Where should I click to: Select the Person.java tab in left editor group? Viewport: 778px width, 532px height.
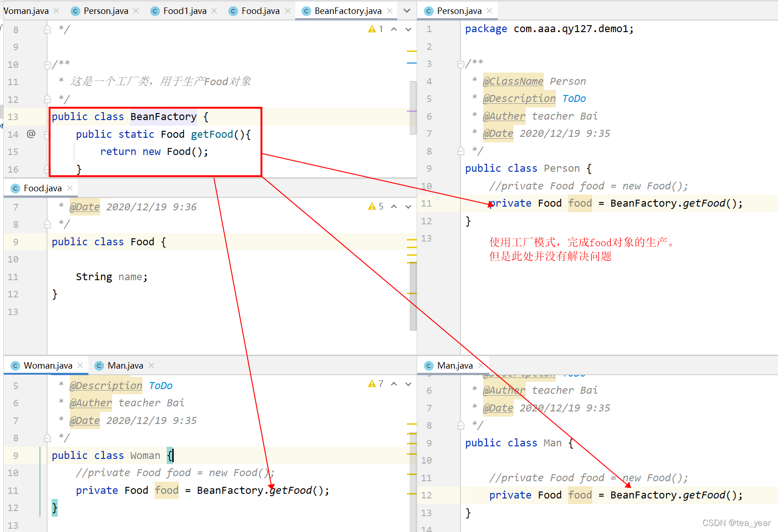pyautogui.click(x=106, y=11)
